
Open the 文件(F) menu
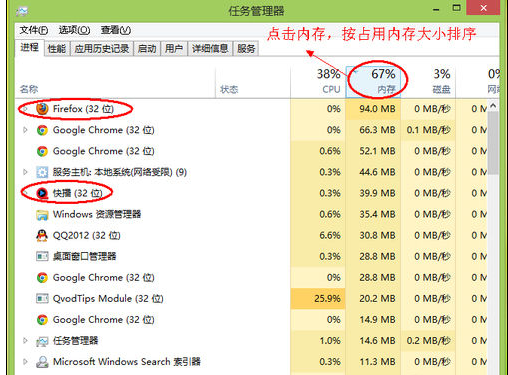coord(34,30)
